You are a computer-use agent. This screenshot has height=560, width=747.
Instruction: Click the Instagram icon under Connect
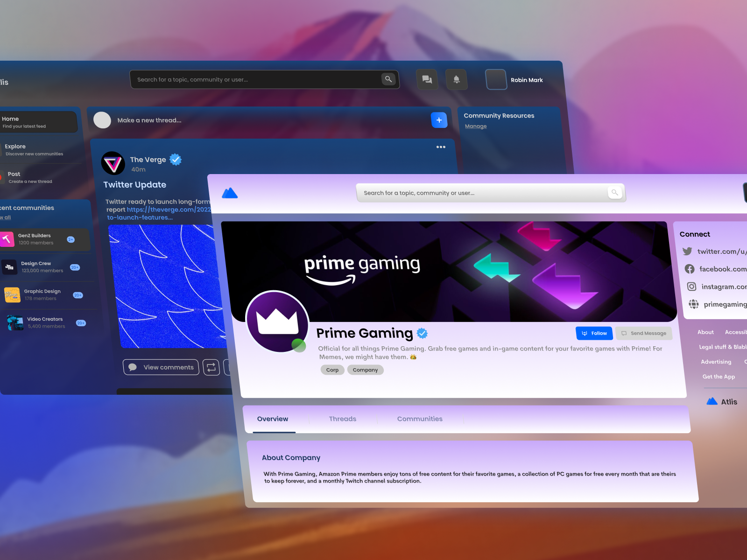(x=692, y=287)
